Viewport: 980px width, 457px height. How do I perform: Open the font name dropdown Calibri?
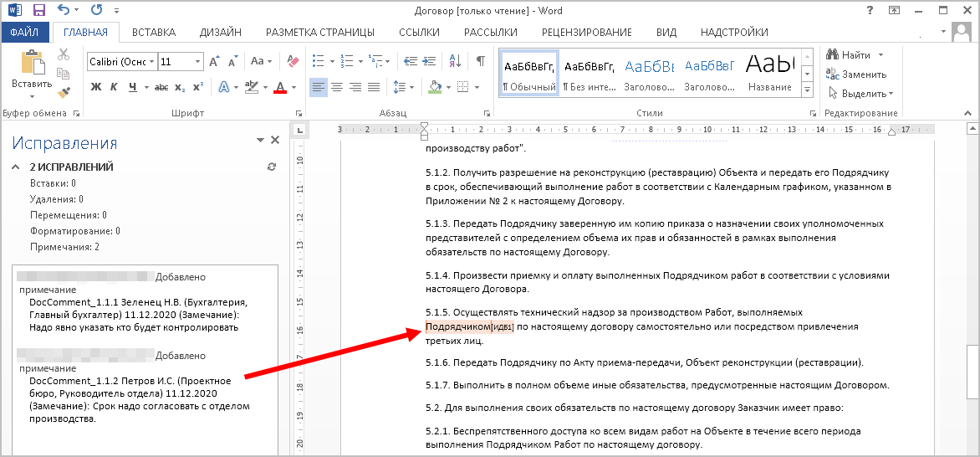[x=151, y=62]
